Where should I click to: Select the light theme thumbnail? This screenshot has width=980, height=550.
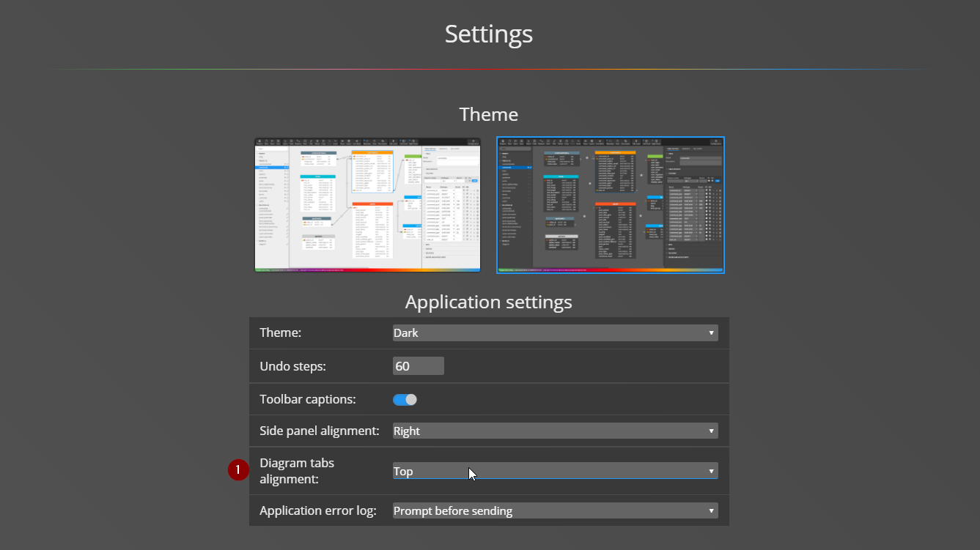point(367,205)
